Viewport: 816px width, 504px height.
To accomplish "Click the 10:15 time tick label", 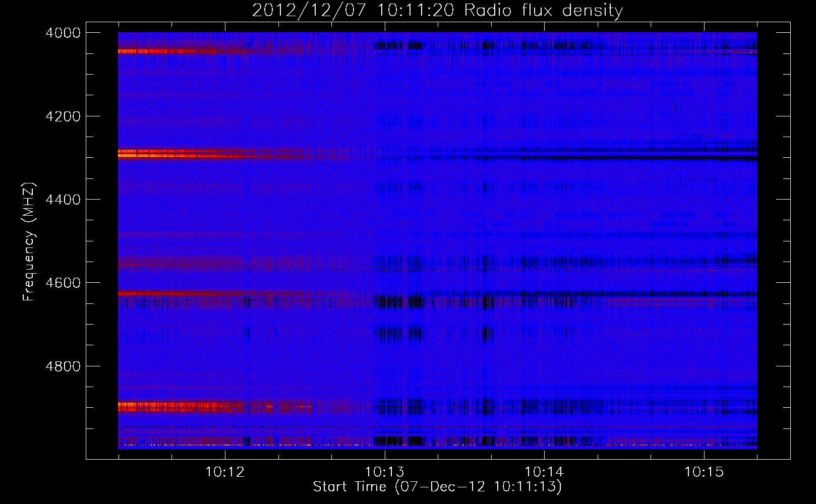I will (704, 472).
